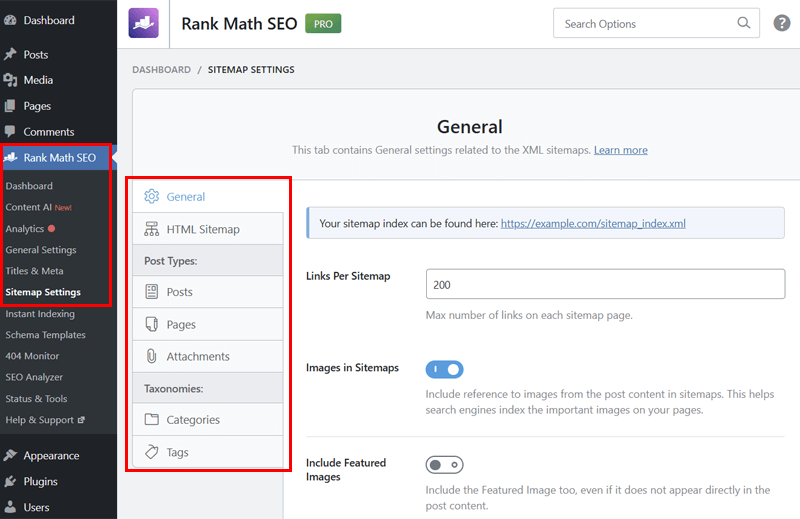Open Rank Math Dashboard submenu item
This screenshot has width=800, height=519.
pos(29,186)
